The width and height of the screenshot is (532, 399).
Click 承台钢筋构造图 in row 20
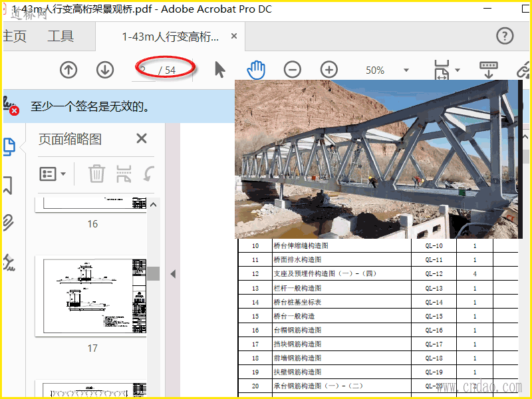pyautogui.click(x=319, y=386)
